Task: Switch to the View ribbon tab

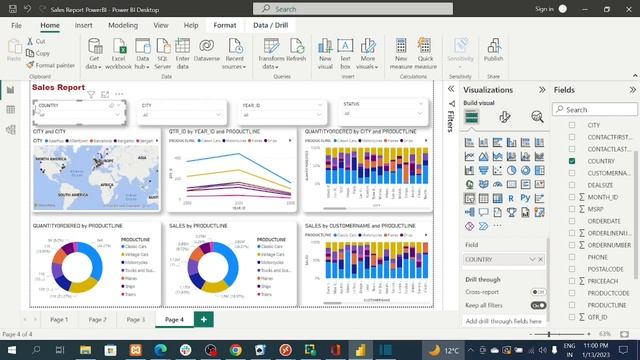Action: click(161, 25)
